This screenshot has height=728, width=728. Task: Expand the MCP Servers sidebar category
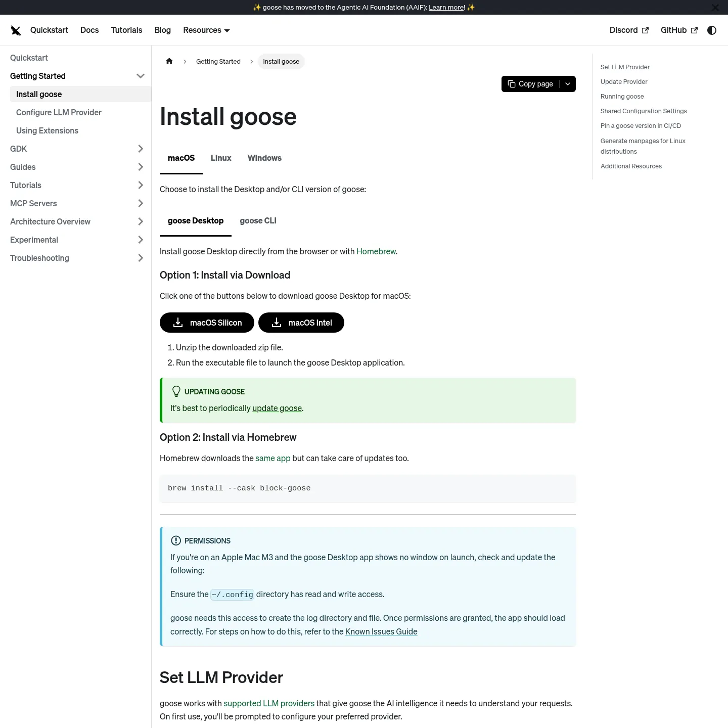point(141,203)
